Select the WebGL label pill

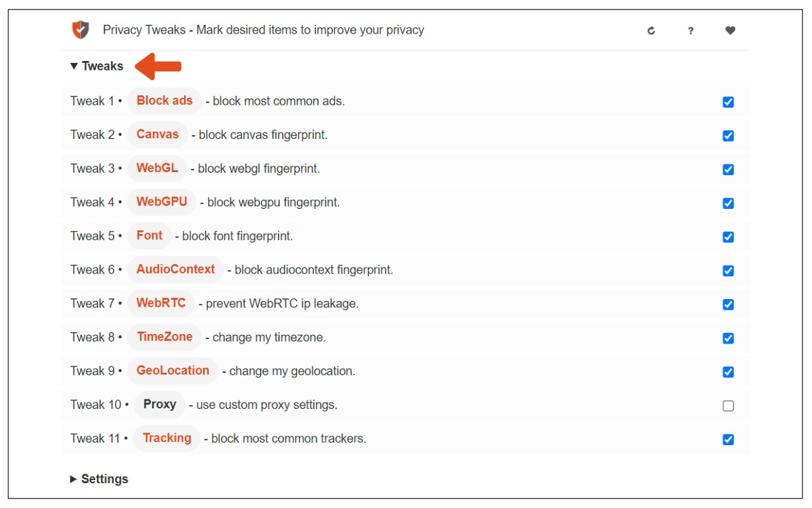pyautogui.click(x=157, y=168)
